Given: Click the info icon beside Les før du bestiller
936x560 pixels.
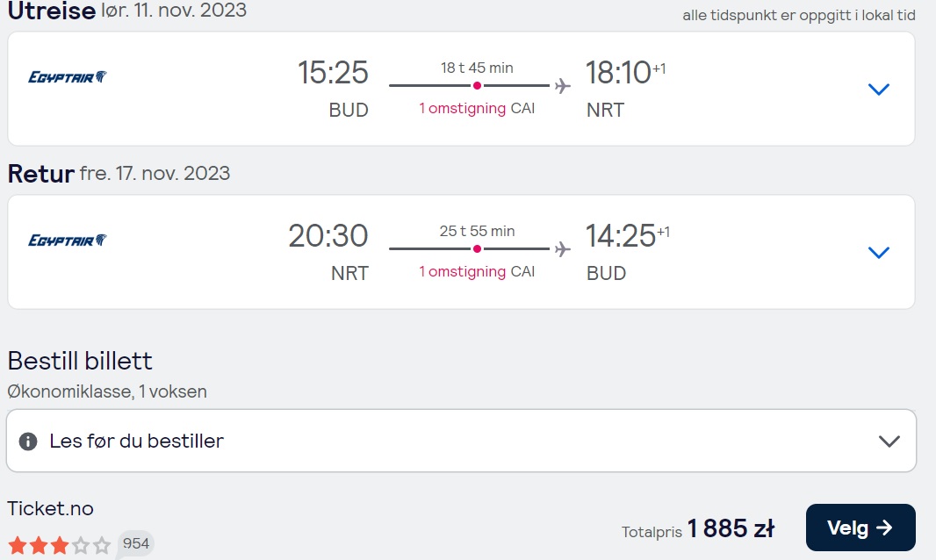Looking at the screenshot, I should point(28,442).
